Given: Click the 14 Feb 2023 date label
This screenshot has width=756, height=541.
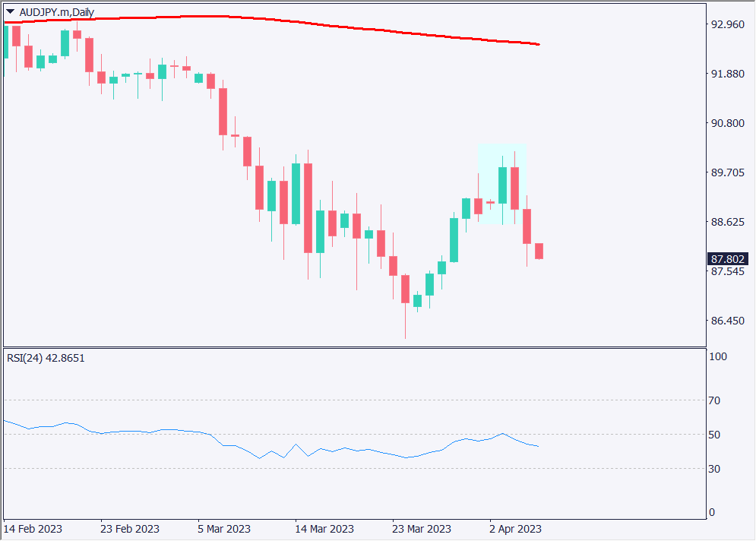Looking at the screenshot, I should (x=33, y=529).
